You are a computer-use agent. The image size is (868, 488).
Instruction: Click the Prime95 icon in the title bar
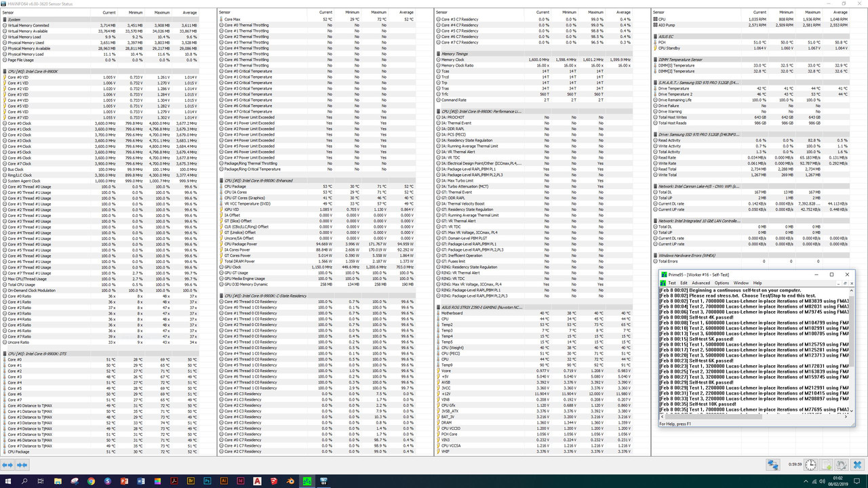coord(663,274)
